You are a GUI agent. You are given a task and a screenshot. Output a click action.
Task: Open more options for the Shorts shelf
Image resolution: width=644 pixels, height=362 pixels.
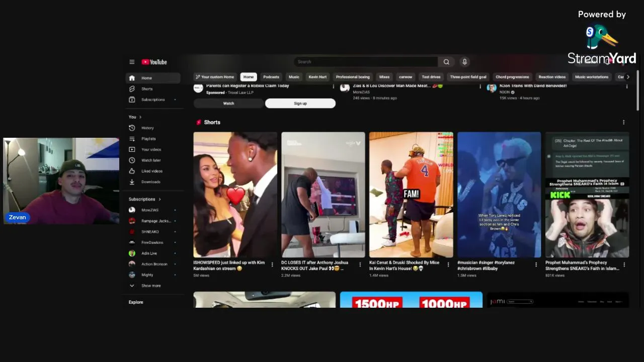point(624,122)
